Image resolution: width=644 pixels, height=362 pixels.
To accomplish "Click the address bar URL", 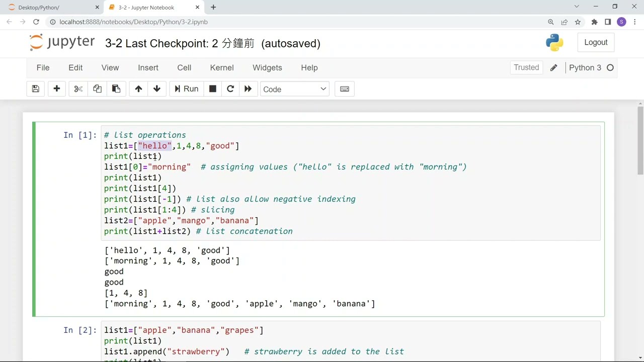I will point(133,22).
